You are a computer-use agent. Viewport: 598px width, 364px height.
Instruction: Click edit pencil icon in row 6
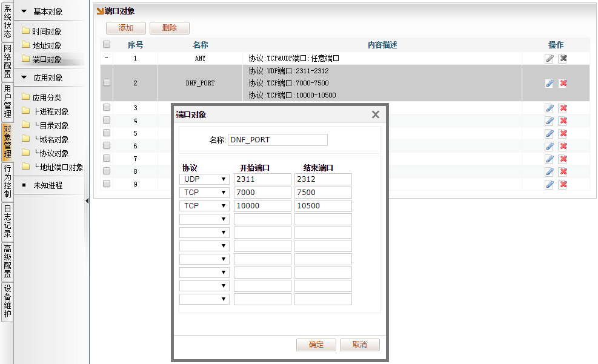click(549, 147)
